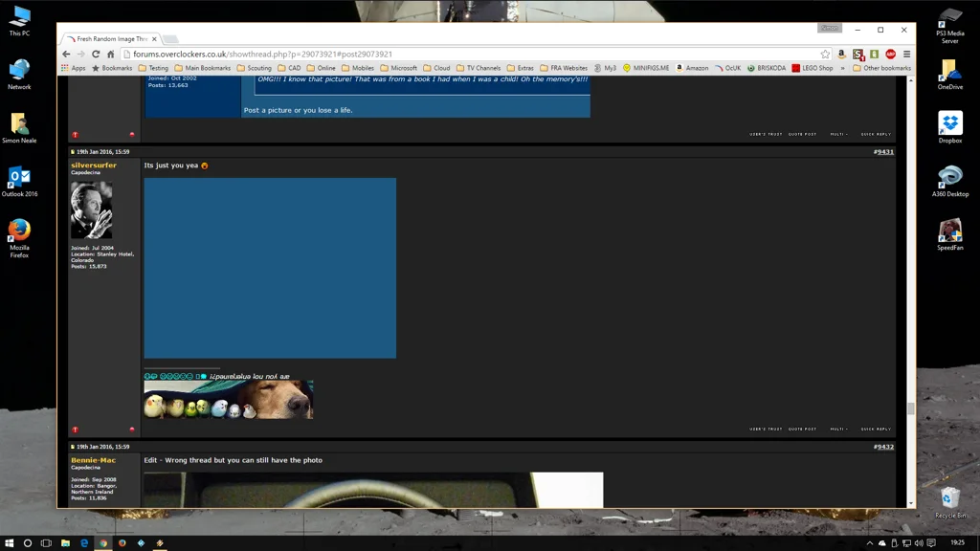Open the Recycle Bin on the desktop
980x551 pixels.
pos(950,502)
